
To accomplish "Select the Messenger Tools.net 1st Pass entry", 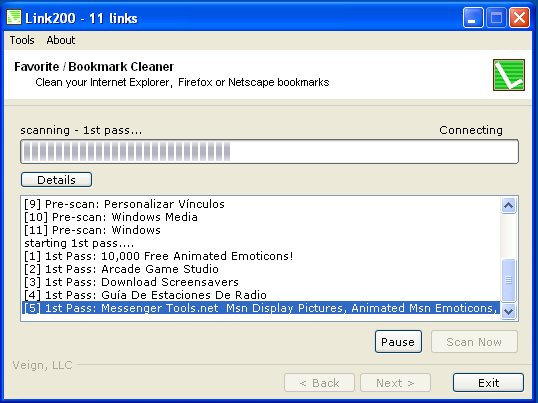I will pyautogui.click(x=261, y=308).
